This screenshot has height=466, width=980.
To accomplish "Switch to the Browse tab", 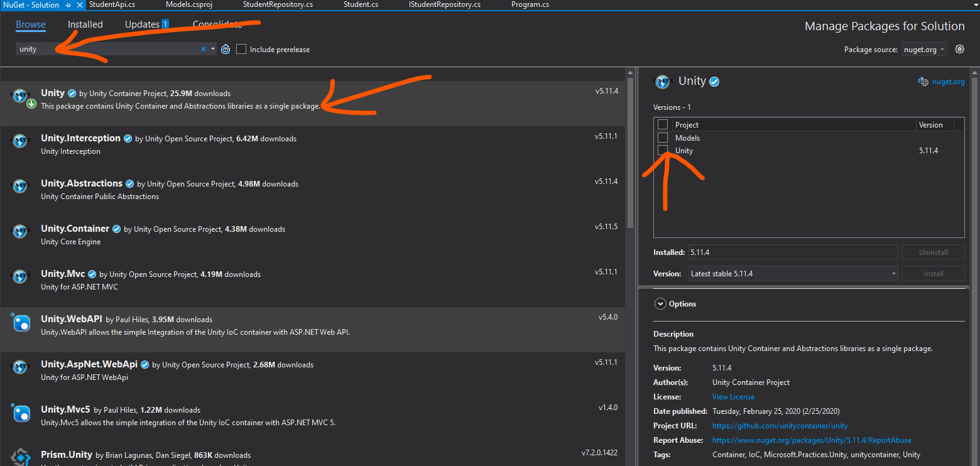I will [31, 24].
